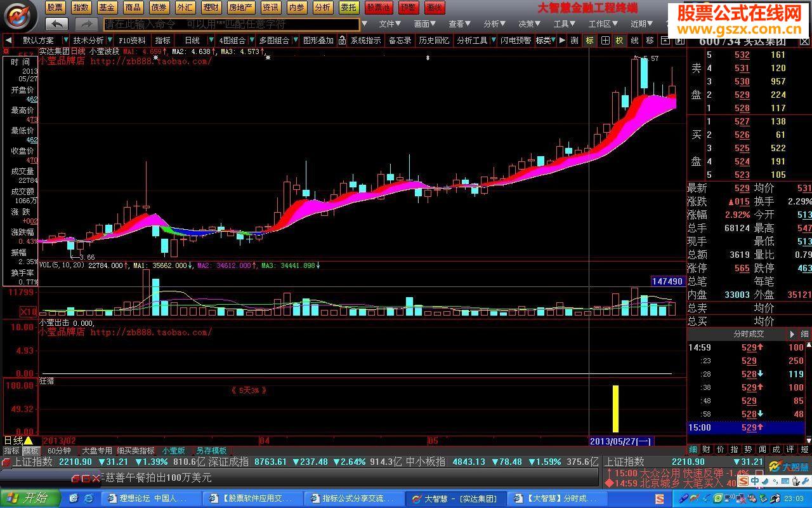Image resolution: width=812 pixels, height=508 pixels.
Task: Expand the 技术分析 dropdown
Action: coord(110,40)
